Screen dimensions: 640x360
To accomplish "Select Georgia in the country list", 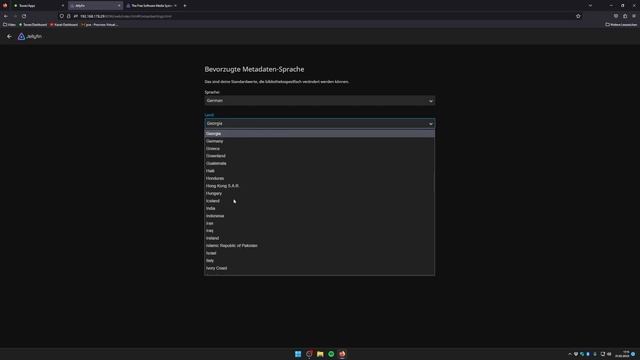I will [320, 134].
